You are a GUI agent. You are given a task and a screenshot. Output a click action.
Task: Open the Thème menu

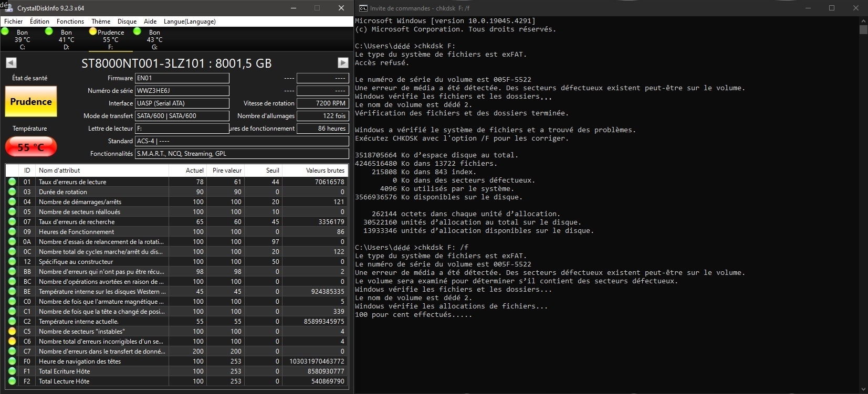coord(101,22)
